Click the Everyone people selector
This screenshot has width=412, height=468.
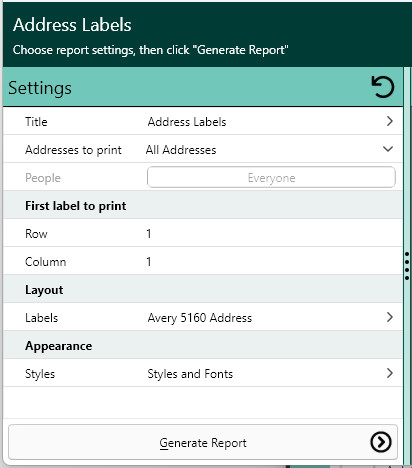271,177
